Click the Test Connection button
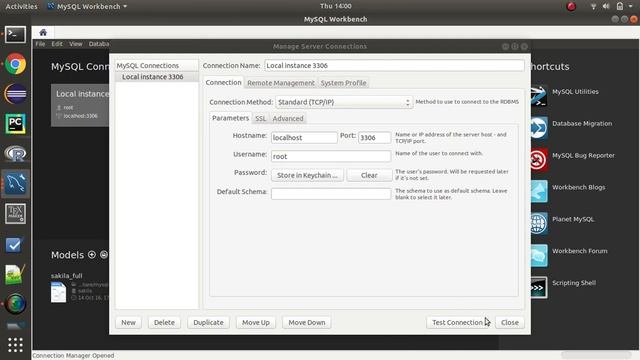 tap(459, 322)
